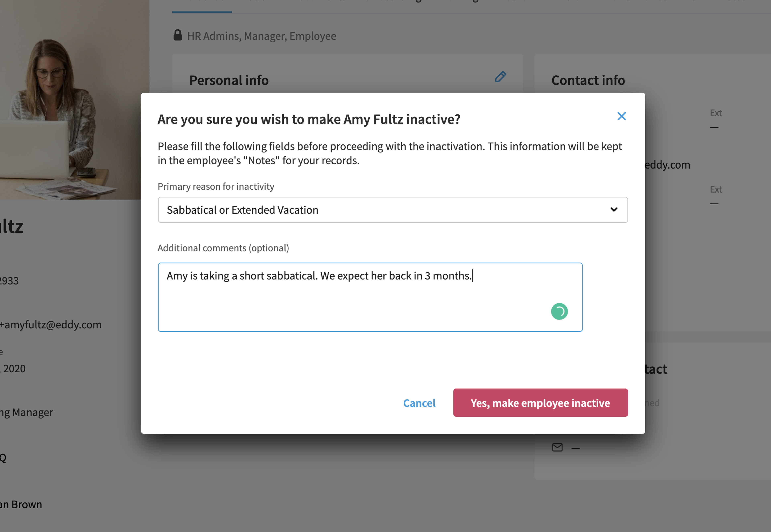Cancel the inactivation dialog
Screen dimensions: 771x532
(419, 403)
